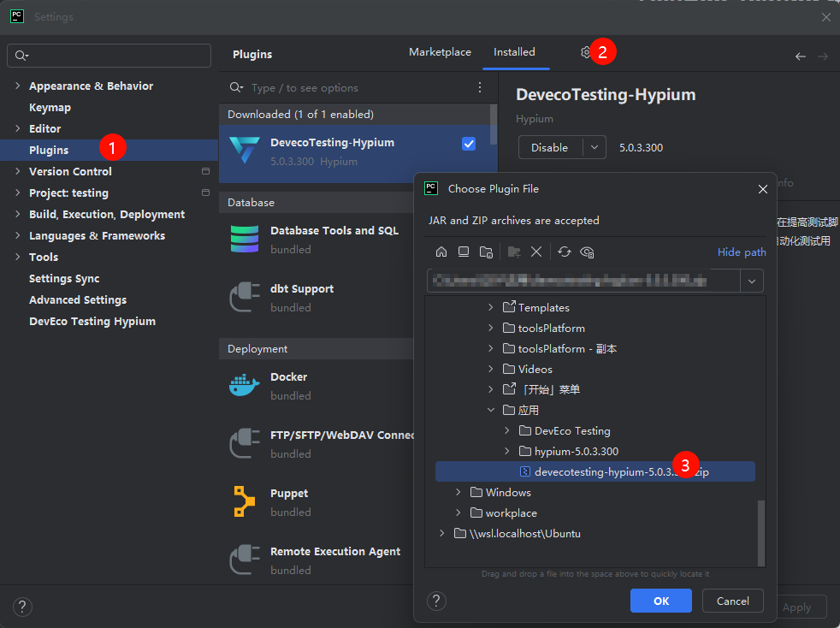Select Plugins in settings sidebar
The width and height of the screenshot is (840, 628).
click(109, 150)
